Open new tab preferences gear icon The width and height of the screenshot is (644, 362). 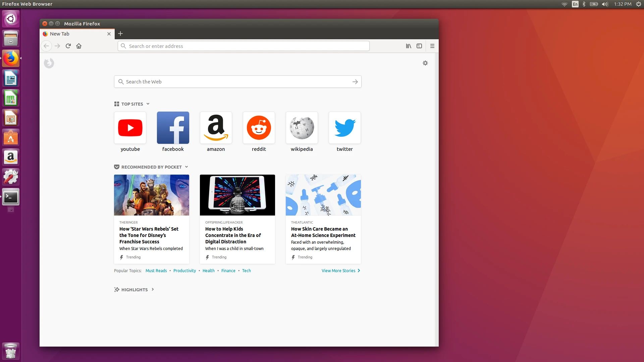tap(425, 63)
